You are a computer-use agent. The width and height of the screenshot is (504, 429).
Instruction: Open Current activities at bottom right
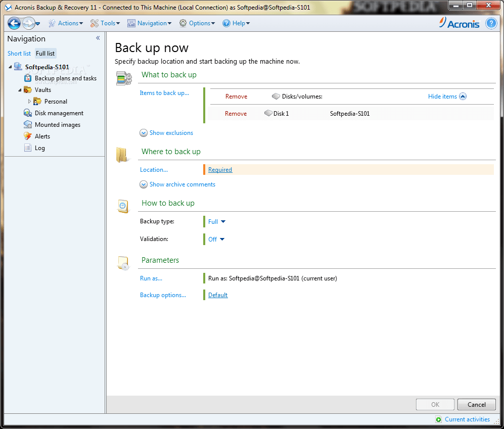467,419
